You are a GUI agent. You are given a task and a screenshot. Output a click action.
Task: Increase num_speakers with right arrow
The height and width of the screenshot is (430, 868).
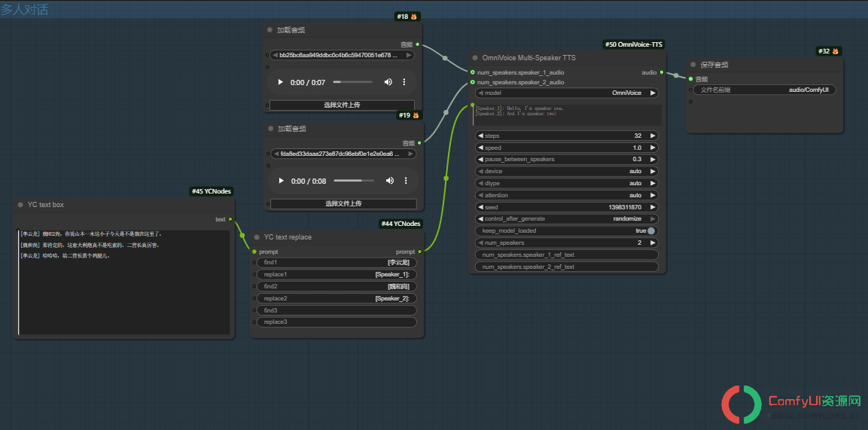(653, 243)
